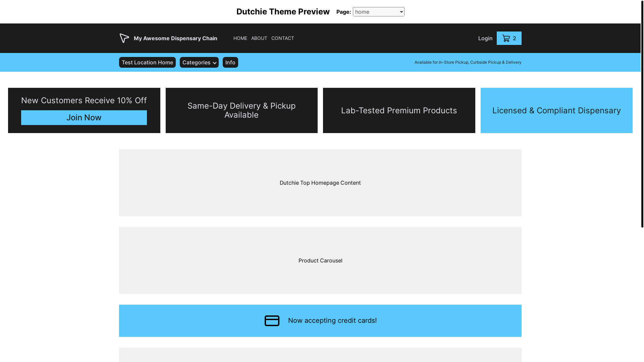Viewport: 644px width, 362px height.
Task: Click the Login link
Action: pos(485,38)
